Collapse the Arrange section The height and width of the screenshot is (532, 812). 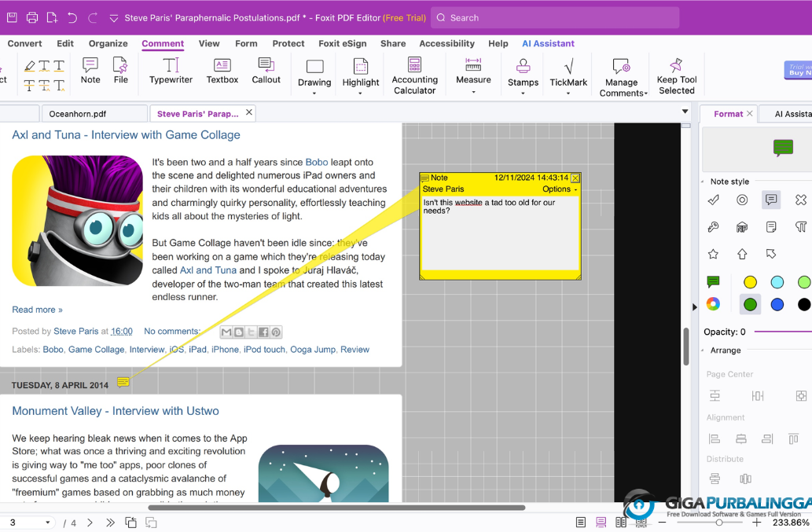(x=702, y=350)
